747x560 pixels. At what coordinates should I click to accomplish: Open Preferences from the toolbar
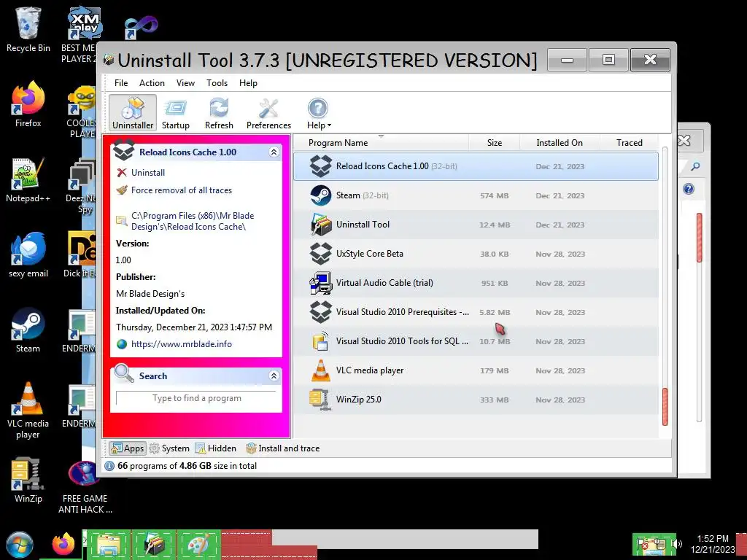click(x=268, y=112)
